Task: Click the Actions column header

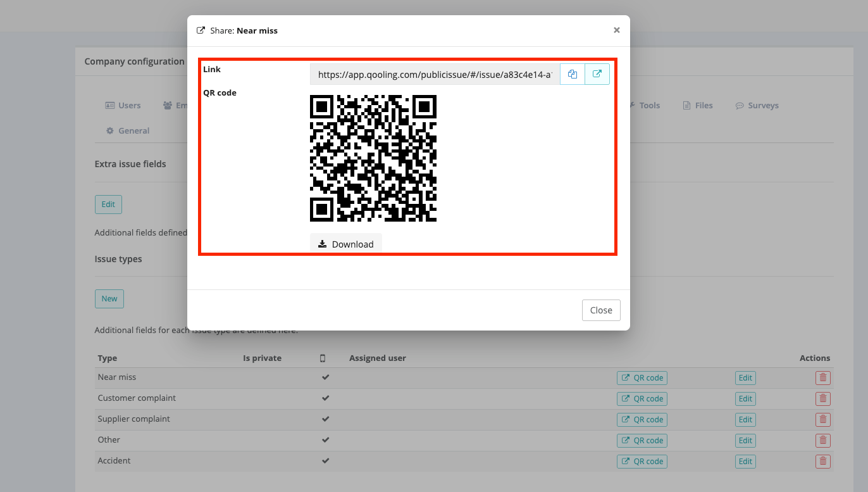Action: 815,358
